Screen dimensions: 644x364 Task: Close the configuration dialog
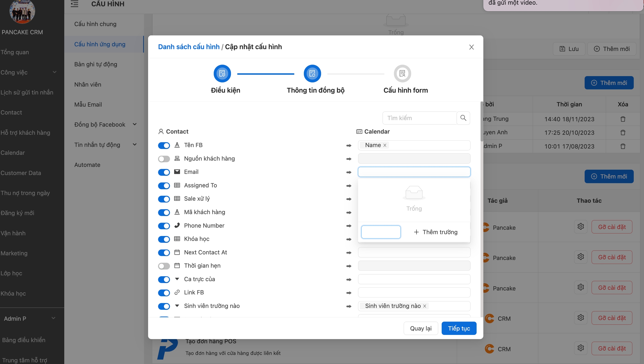click(x=471, y=47)
